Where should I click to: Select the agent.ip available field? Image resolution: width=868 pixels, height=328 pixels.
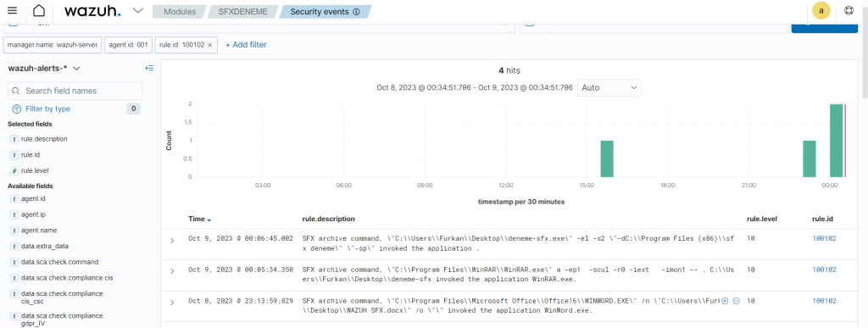(33, 214)
